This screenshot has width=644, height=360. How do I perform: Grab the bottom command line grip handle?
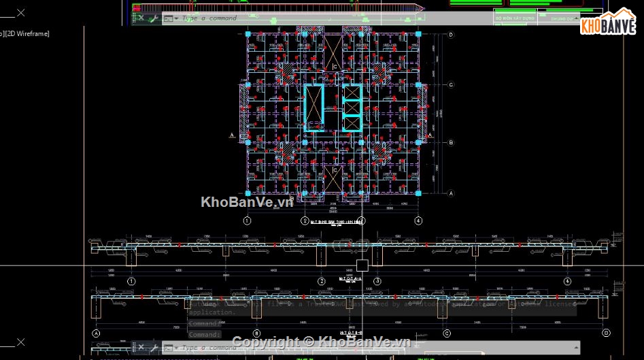pos(134,347)
